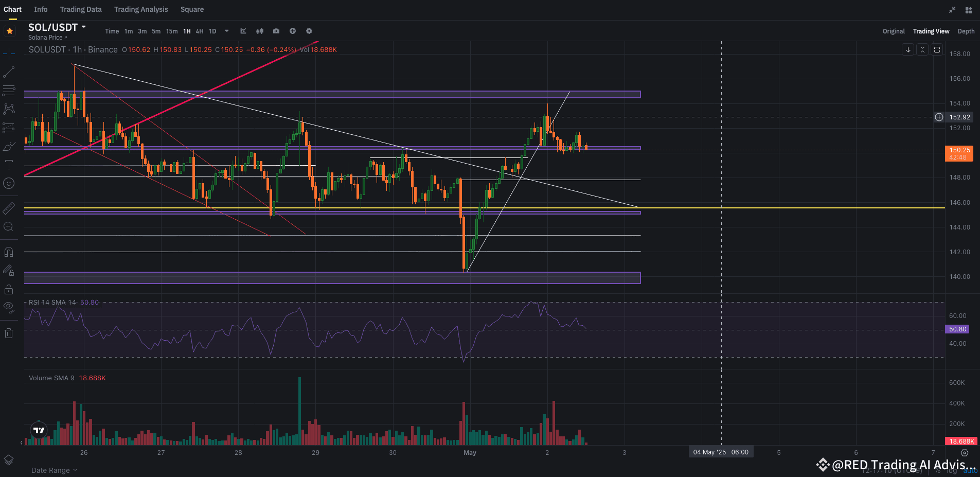This screenshot has height=477, width=980.
Task: Lock all drawing tools
Action: click(8, 289)
